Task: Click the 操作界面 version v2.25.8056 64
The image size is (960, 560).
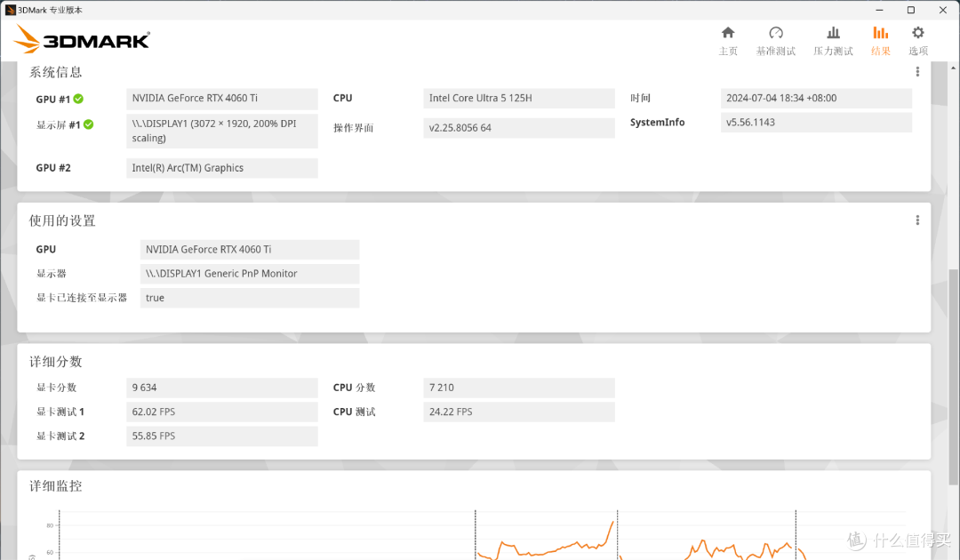Action: [519, 128]
